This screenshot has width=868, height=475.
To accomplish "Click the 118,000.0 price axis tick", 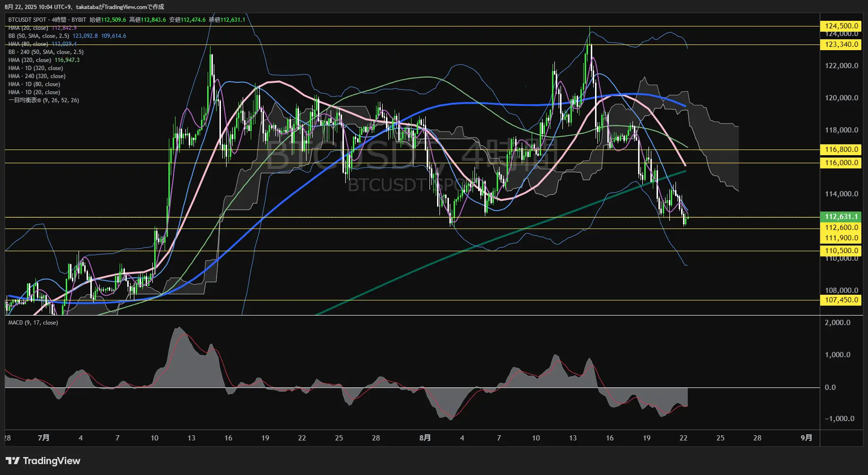I will click(x=842, y=130).
